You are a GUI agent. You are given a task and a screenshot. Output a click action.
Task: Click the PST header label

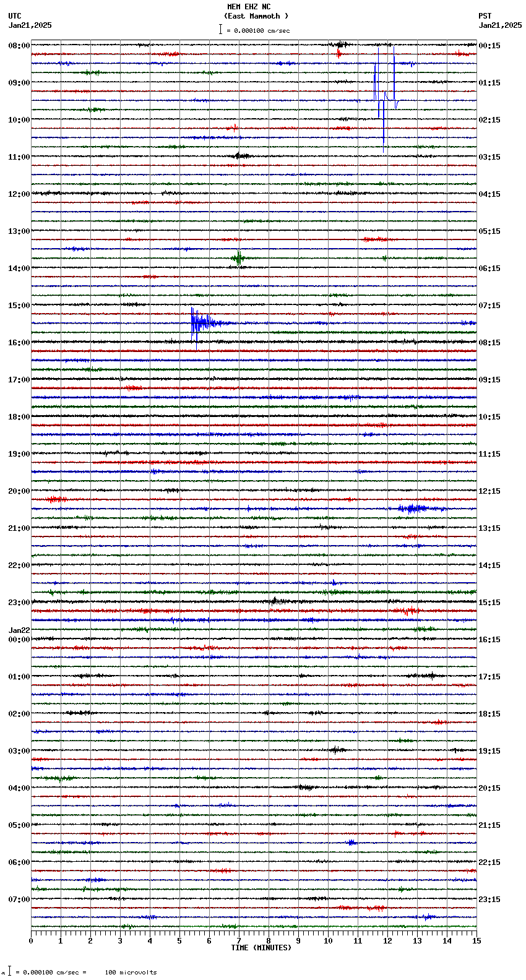pyautogui.click(x=485, y=16)
